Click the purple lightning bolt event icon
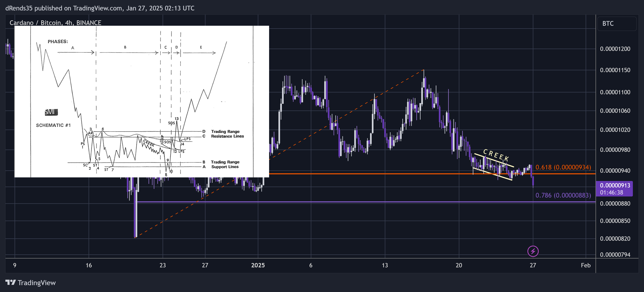 click(x=533, y=251)
